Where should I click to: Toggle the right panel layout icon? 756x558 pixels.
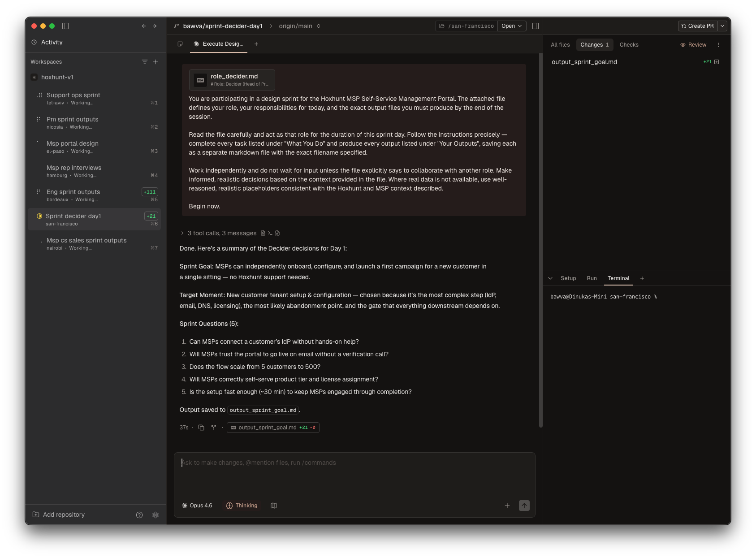(535, 26)
